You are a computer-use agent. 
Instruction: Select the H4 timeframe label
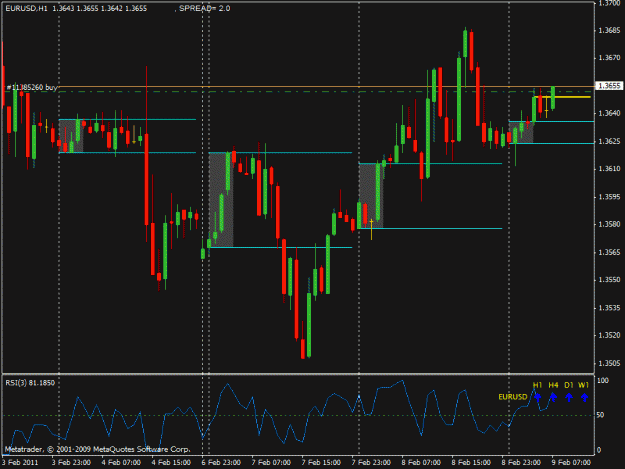pyautogui.click(x=553, y=385)
